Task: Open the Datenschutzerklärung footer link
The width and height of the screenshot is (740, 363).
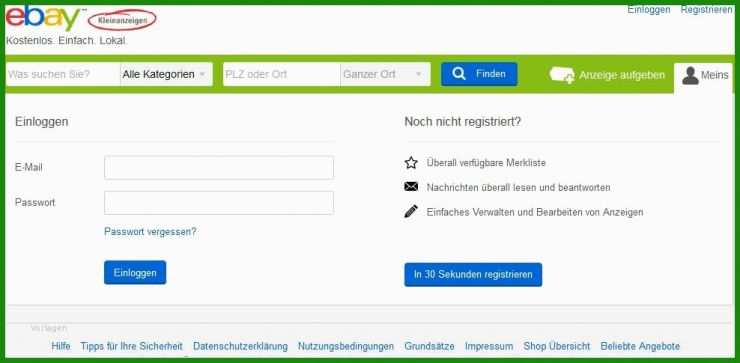Action: tap(240, 346)
